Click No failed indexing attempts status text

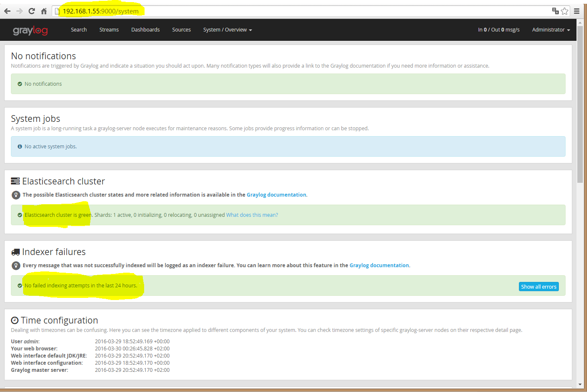(81, 286)
